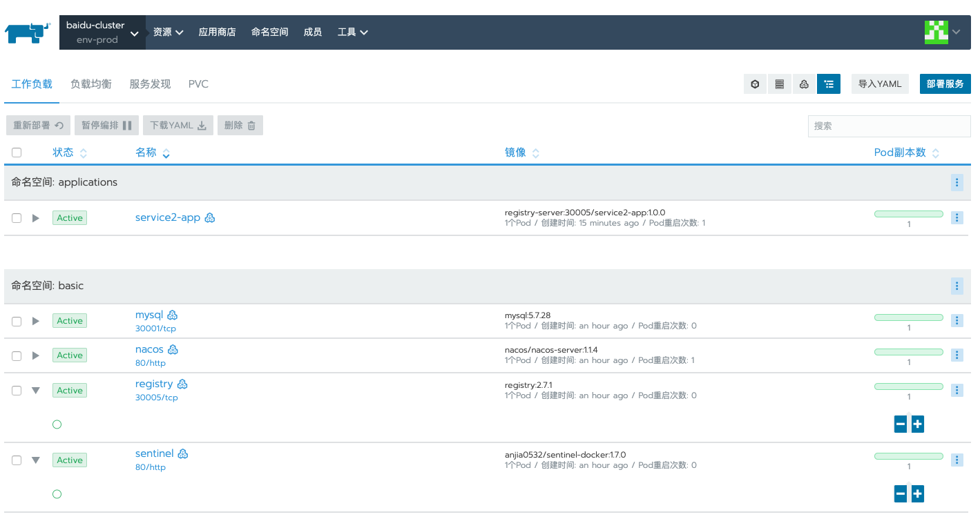
Task: Click the workload icon beside sentinel
Action: [x=183, y=453]
